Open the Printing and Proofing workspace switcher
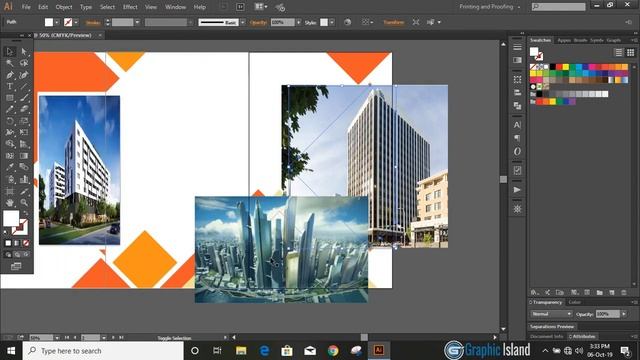 click(x=490, y=7)
